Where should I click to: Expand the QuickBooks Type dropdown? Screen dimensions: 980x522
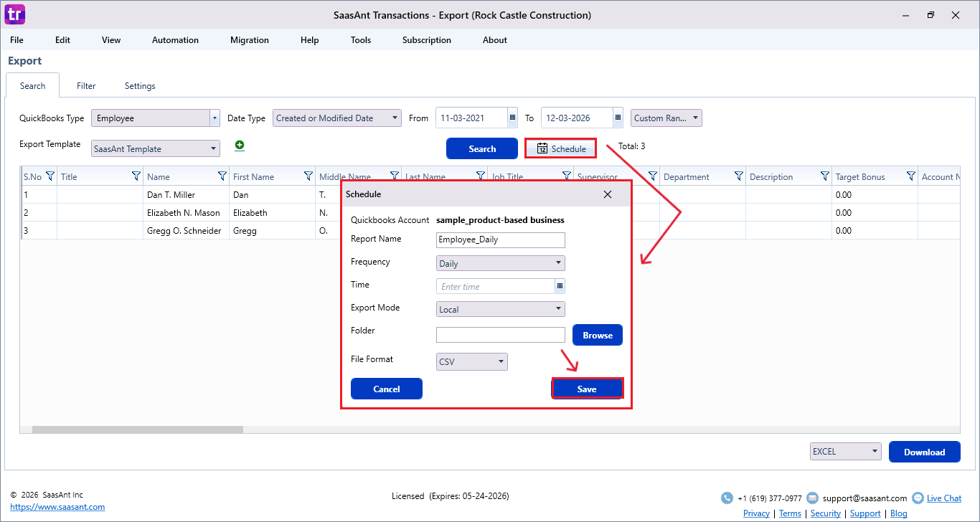click(215, 118)
